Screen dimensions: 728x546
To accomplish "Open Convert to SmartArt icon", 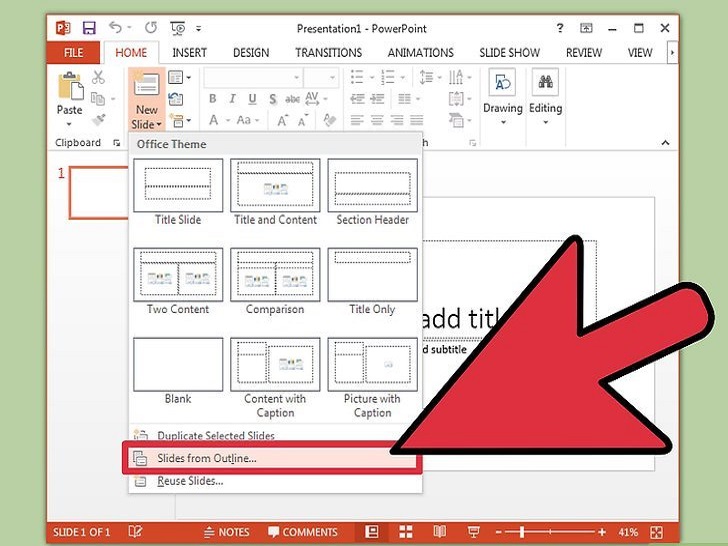I will (460, 120).
